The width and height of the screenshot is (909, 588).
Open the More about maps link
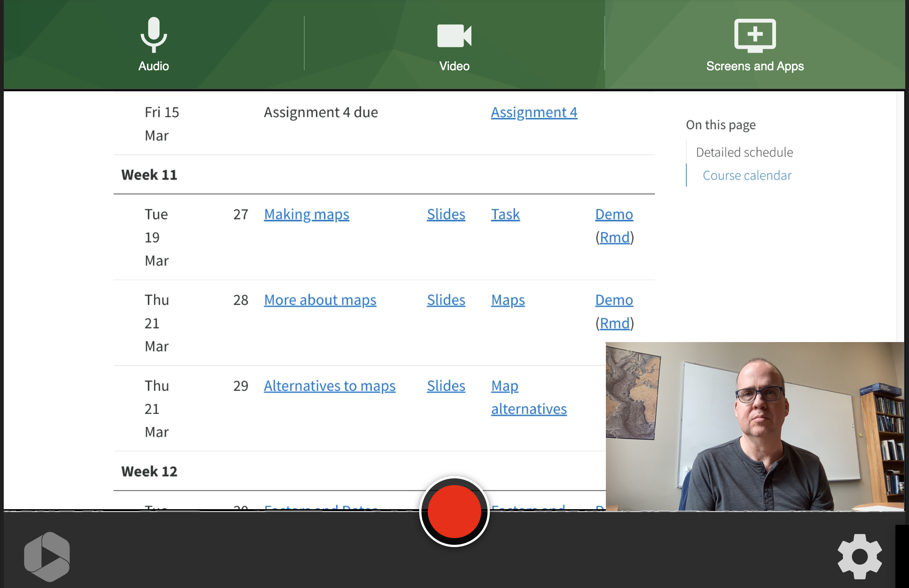coord(320,300)
